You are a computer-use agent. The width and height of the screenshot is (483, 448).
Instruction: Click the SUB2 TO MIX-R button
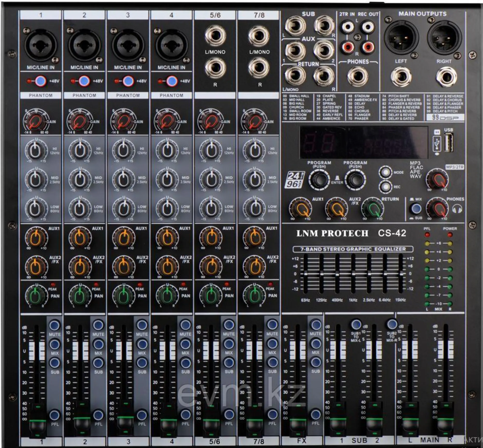392,324
